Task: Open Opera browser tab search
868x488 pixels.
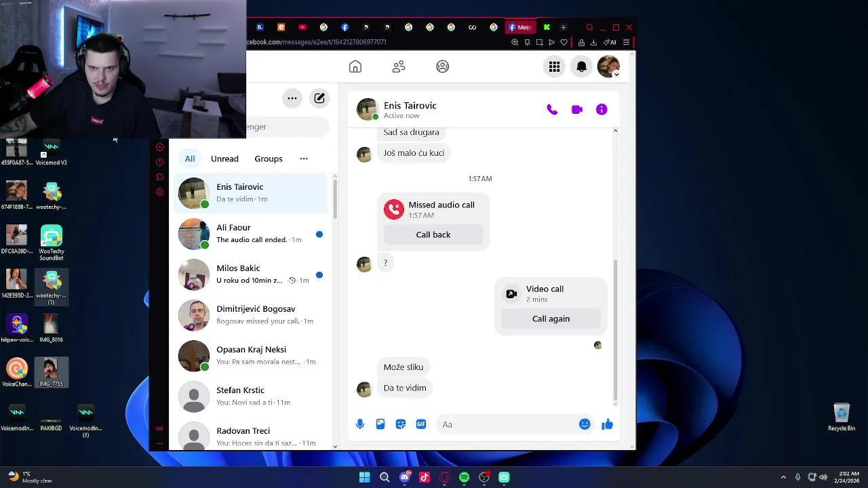Action: [589, 27]
